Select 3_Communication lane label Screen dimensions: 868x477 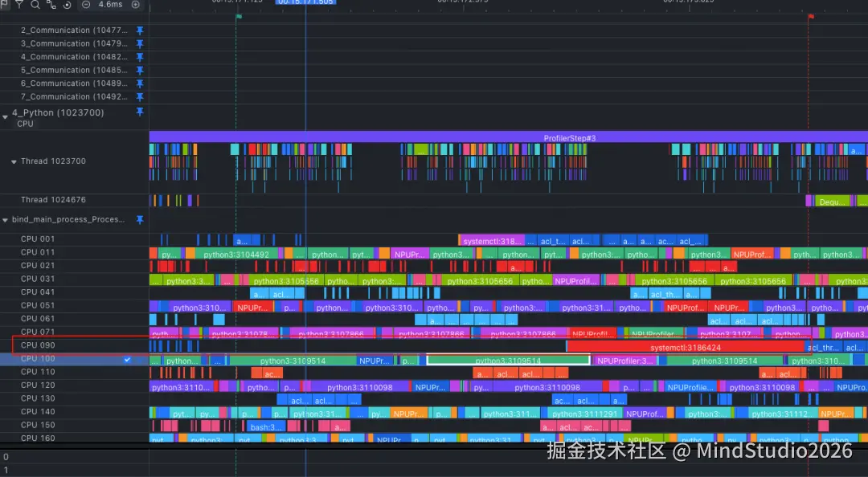click(x=74, y=43)
